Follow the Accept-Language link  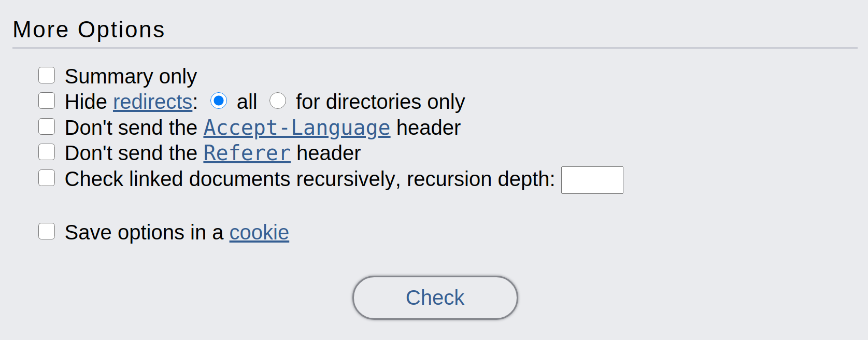point(296,128)
